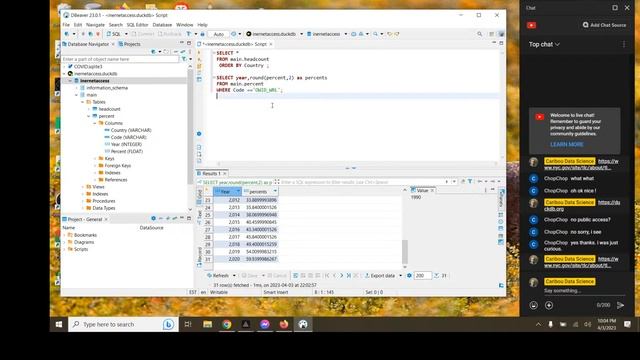Screen dimensions: 640x360
Task: Select Country (VARCHAR) column
Action: coord(131,130)
